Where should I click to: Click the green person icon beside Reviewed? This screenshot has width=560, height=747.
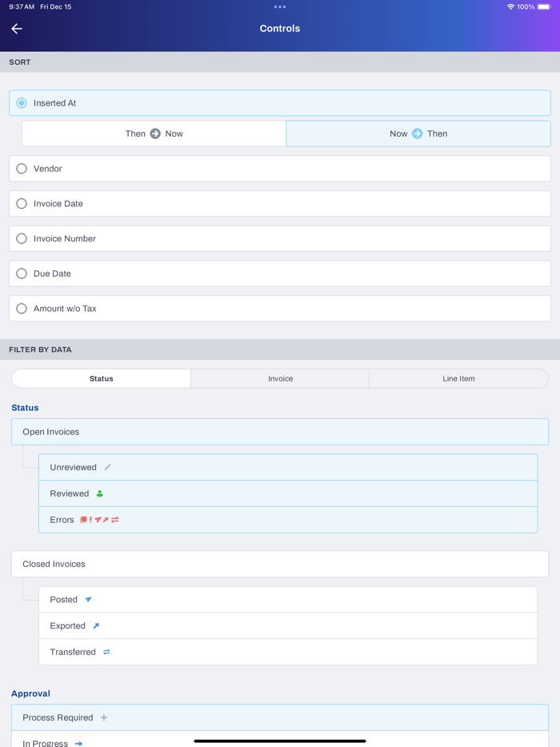click(98, 493)
